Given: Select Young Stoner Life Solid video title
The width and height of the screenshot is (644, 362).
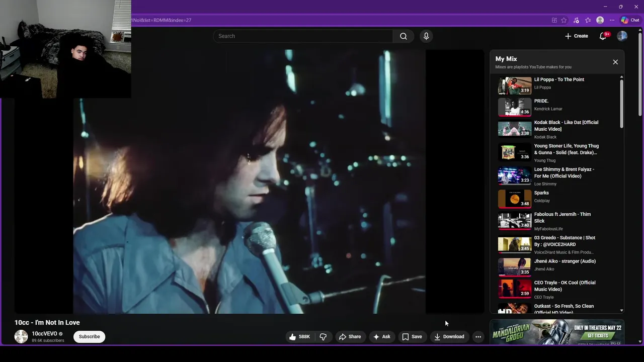Looking at the screenshot, I should [566, 149].
